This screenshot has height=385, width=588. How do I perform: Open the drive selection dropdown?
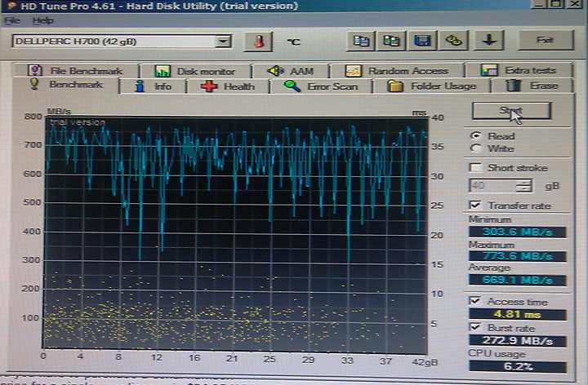(223, 42)
